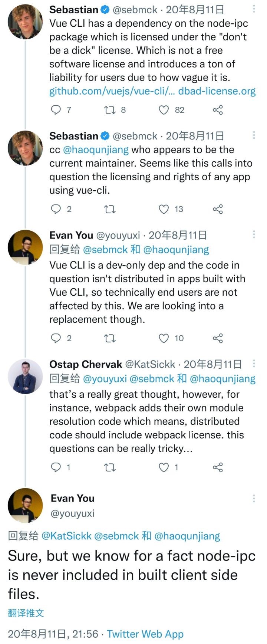This screenshot has height=644, width=267.
Task: Like the tweet with 82 likes
Action: (164, 110)
